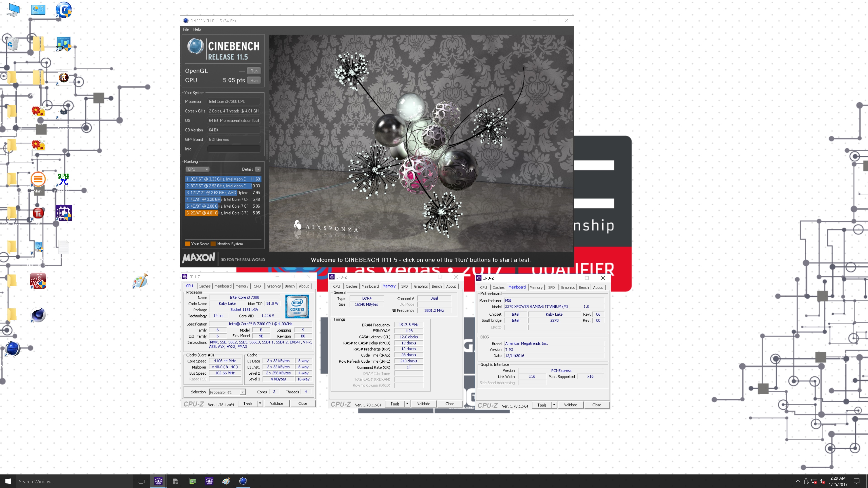Screen dimensions: 868x488
Task: Launch the round fiery pi shortcut icon
Action: coord(63,78)
